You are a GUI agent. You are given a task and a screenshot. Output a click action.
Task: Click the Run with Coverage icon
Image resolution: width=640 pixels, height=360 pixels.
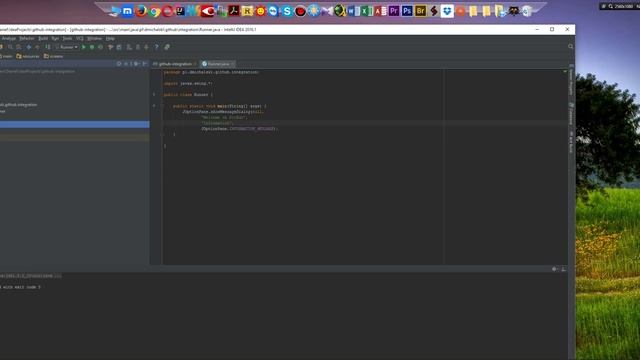[x=100, y=47]
